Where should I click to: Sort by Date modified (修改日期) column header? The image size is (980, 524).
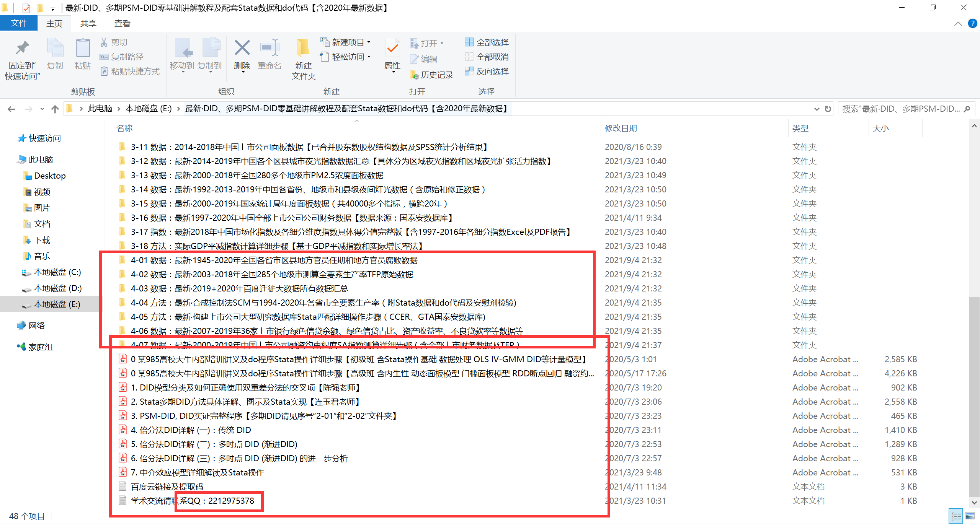click(621, 129)
